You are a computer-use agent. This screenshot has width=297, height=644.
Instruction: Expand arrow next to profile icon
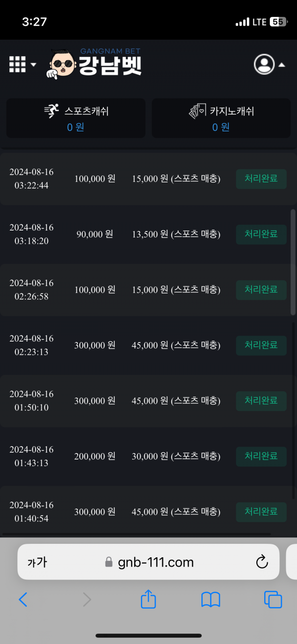281,64
